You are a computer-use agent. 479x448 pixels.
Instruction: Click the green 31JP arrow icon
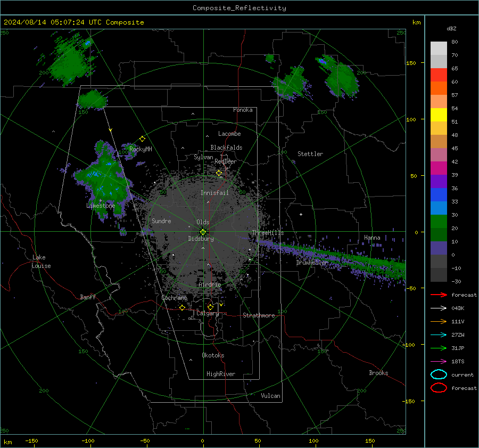coord(439,348)
